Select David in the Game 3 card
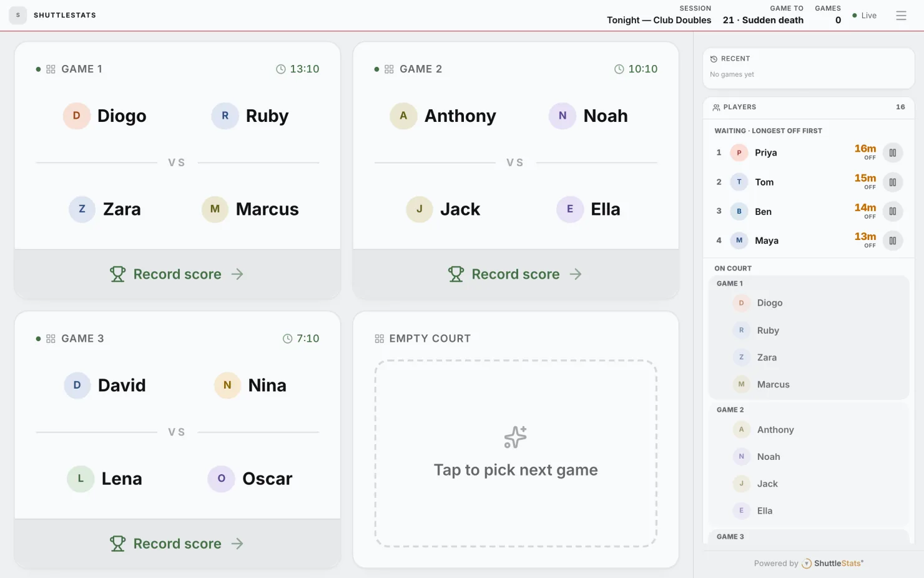Image resolution: width=924 pixels, height=578 pixels. [x=105, y=386]
